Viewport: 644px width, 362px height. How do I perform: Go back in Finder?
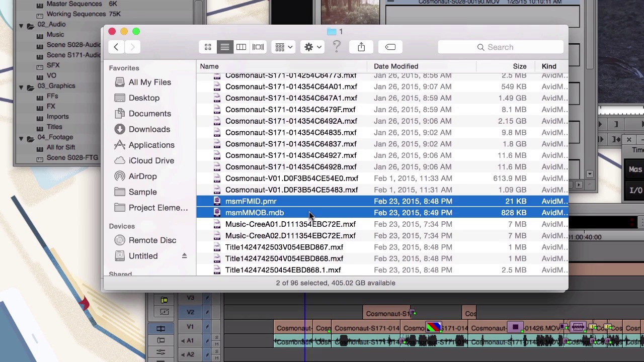point(116,47)
